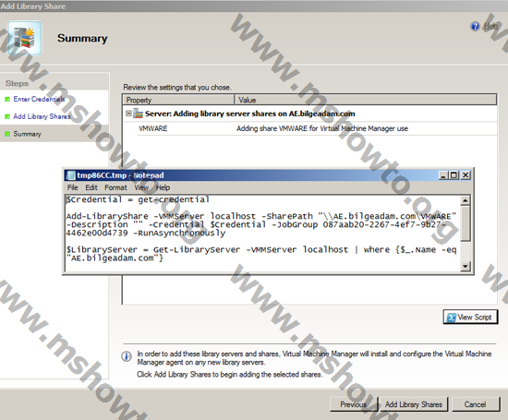The height and width of the screenshot is (420, 508).
Task: Click the PowerShell icon on View Script button
Action: 451,318
